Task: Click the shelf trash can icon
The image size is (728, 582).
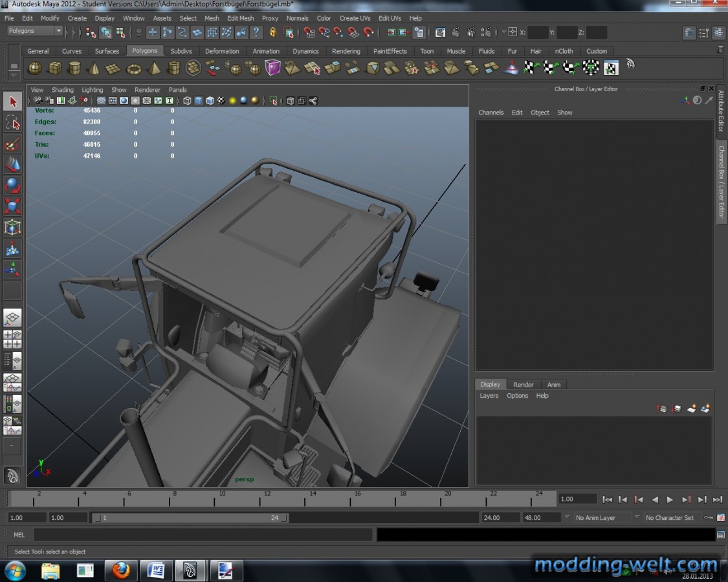Action: pyautogui.click(x=721, y=50)
